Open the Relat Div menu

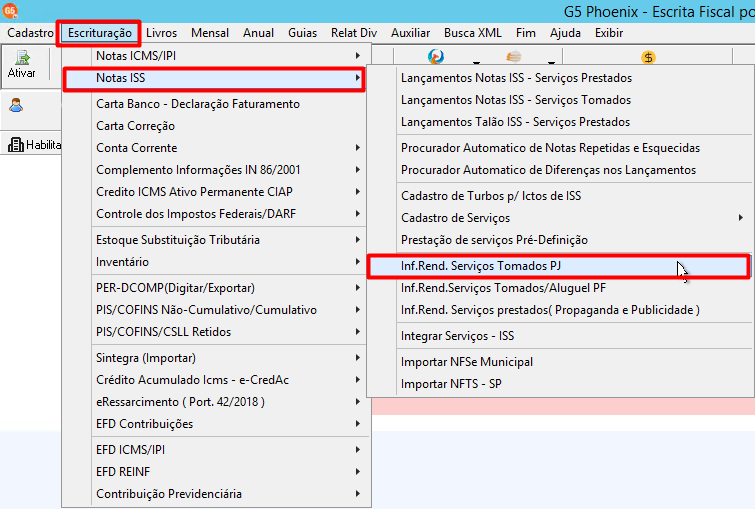point(354,33)
